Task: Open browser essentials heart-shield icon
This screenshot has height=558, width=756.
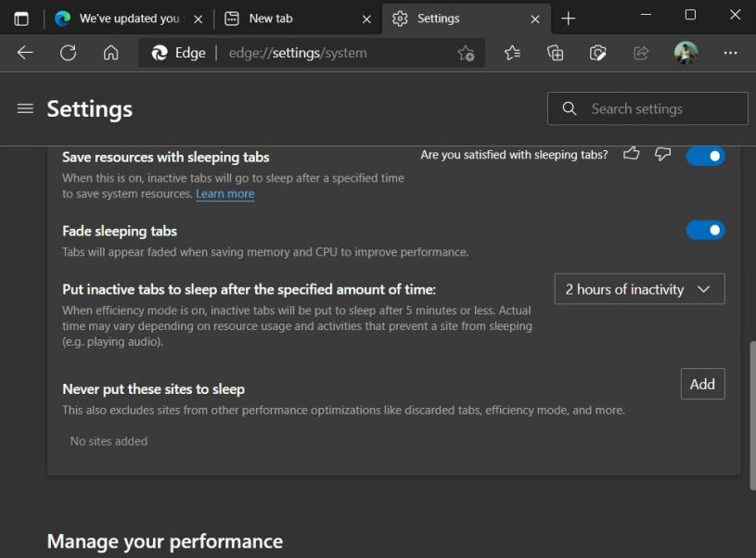Action: click(597, 53)
